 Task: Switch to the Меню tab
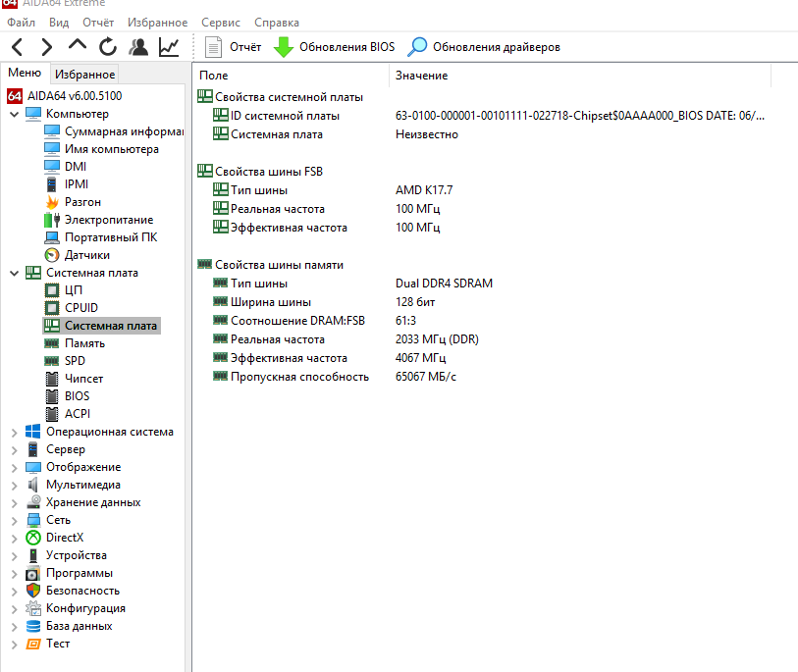point(25,73)
